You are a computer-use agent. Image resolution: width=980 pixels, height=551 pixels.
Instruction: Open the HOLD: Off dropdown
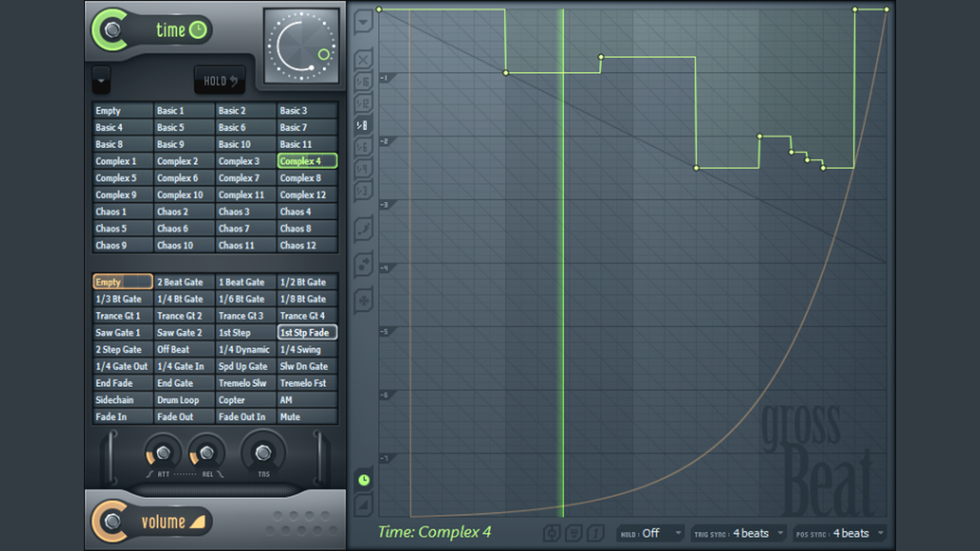coord(650,534)
